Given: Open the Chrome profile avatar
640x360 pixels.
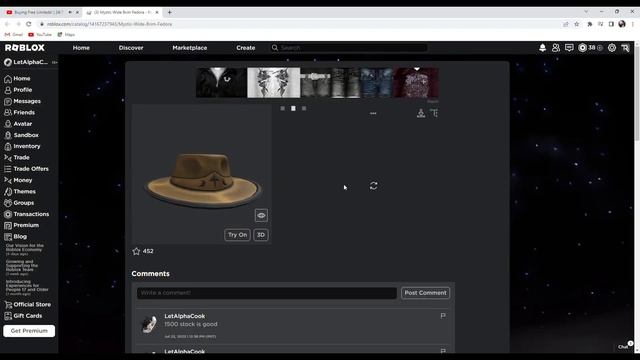Looking at the screenshot, I should (622, 24).
